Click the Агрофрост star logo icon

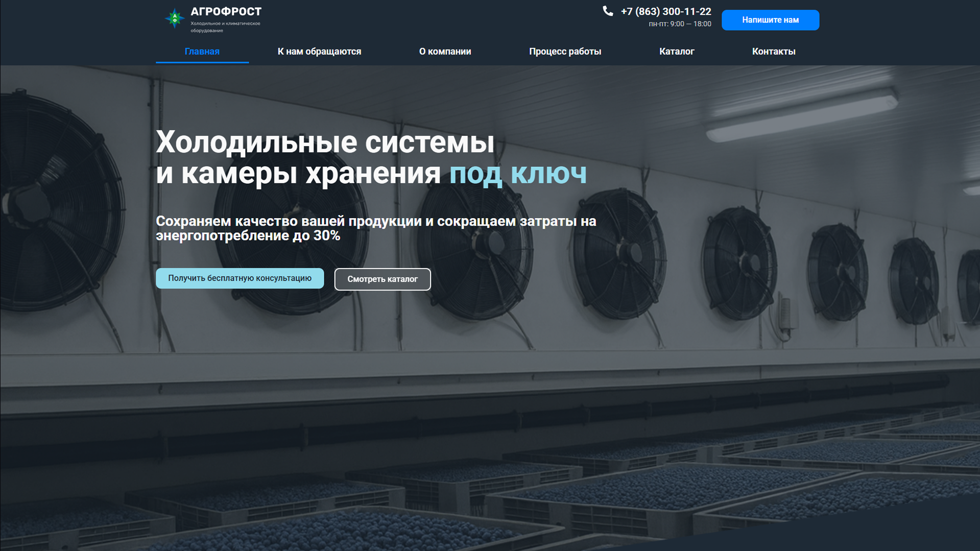tap(174, 18)
